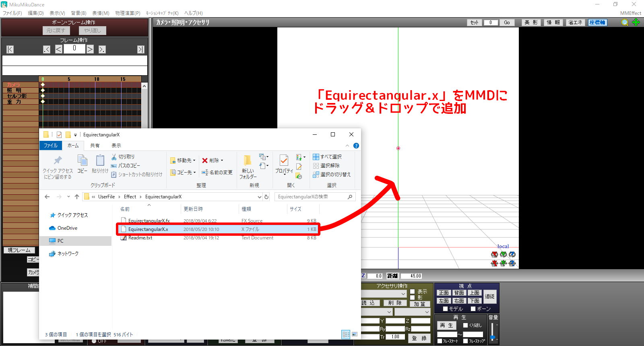
Task: Click the magnifier camera zoom icon
Action: click(625, 23)
